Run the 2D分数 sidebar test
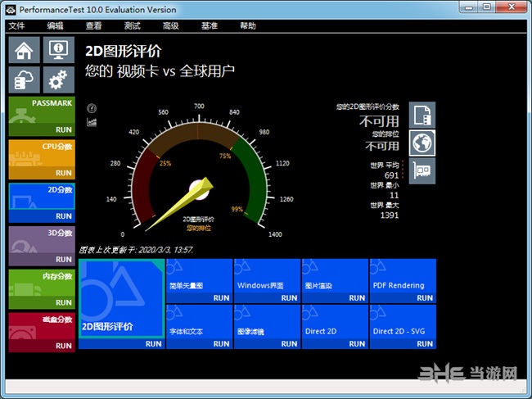 point(42,216)
